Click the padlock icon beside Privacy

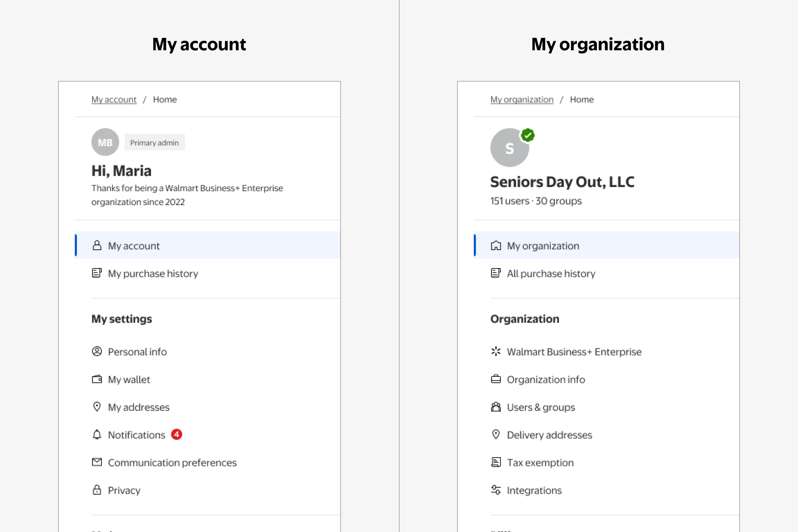coord(97,490)
